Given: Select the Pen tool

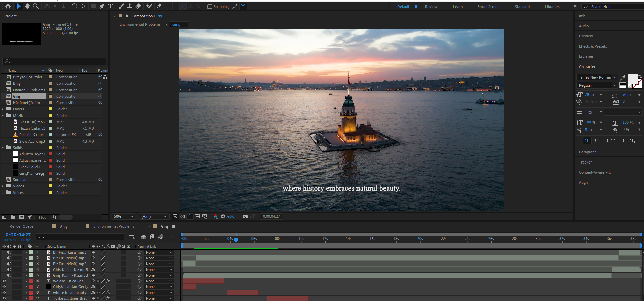Looking at the screenshot, I should (x=102, y=6).
